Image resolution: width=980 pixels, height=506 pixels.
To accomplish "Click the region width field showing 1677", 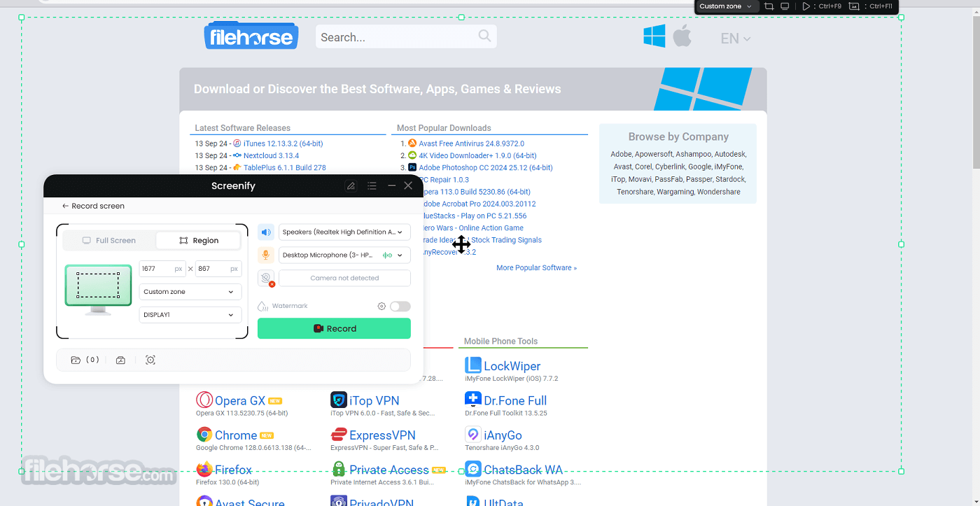I will click(162, 269).
